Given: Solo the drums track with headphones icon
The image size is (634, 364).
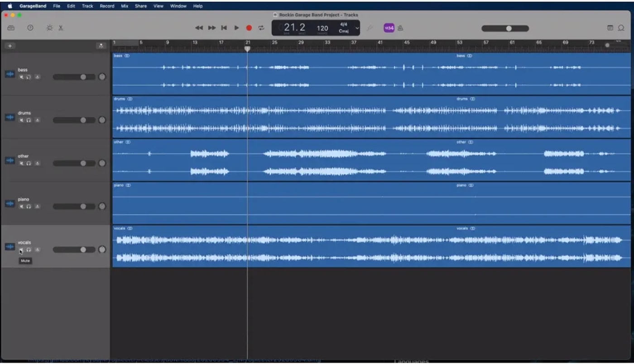Looking at the screenshot, I should [28, 120].
